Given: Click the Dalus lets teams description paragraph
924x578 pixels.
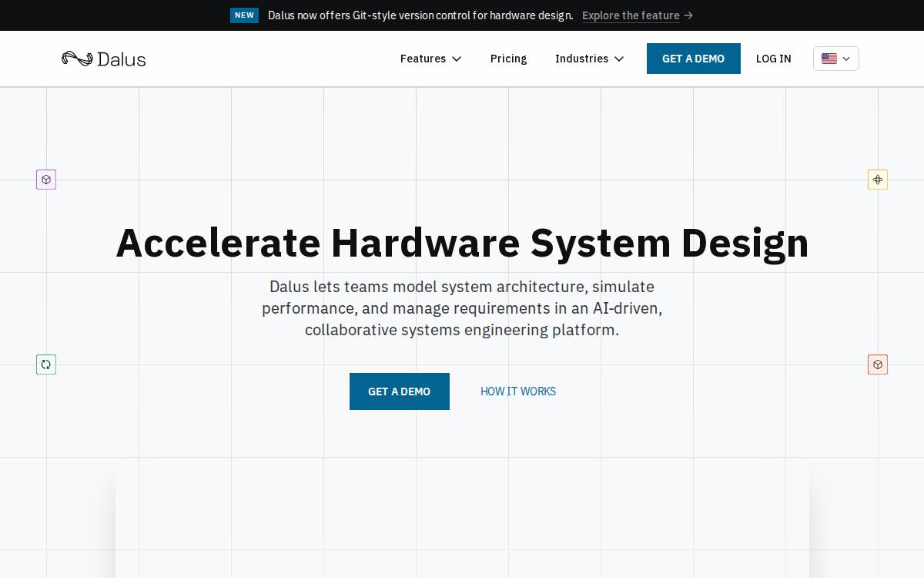Looking at the screenshot, I should (x=462, y=308).
